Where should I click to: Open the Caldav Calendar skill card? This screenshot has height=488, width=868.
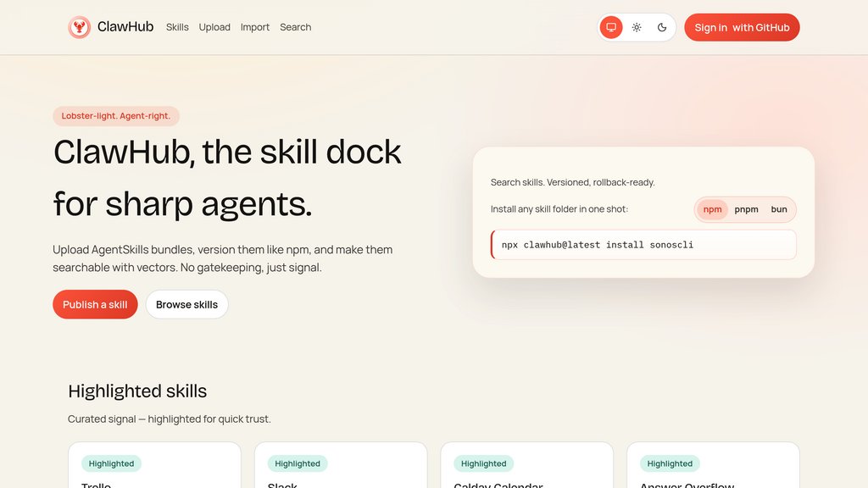(x=526, y=470)
